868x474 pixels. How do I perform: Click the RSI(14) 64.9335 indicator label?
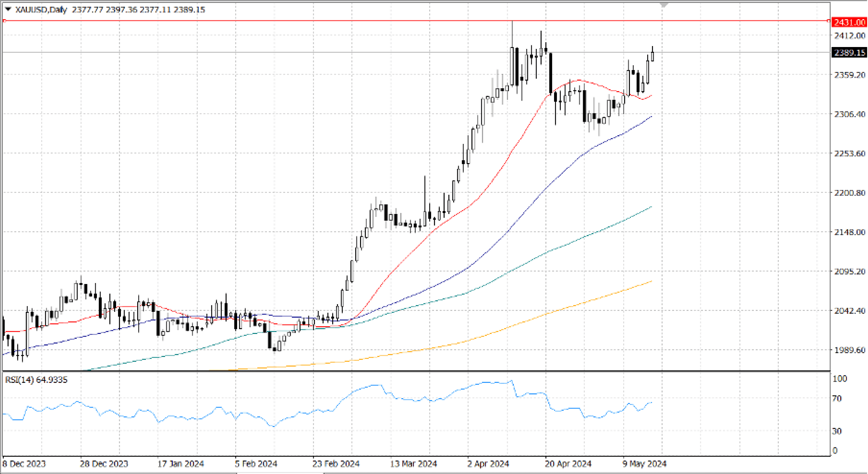pos(36,380)
